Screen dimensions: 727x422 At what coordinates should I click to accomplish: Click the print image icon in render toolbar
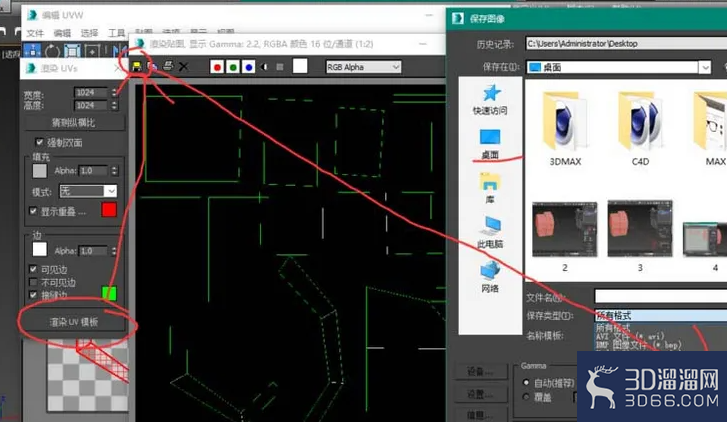(168, 66)
